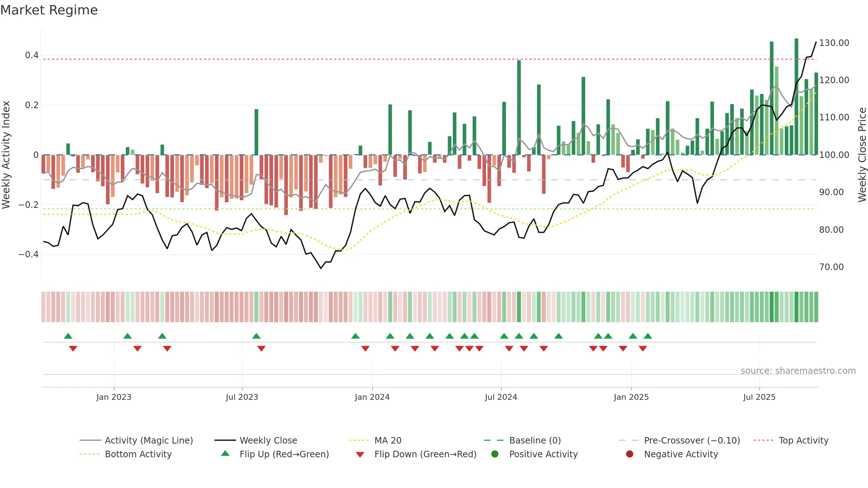Viewport: 868px width, 488px height.
Task: Toggle the Pre-Crossover (−0.10) legend entry
Action: click(x=679, y=440)
